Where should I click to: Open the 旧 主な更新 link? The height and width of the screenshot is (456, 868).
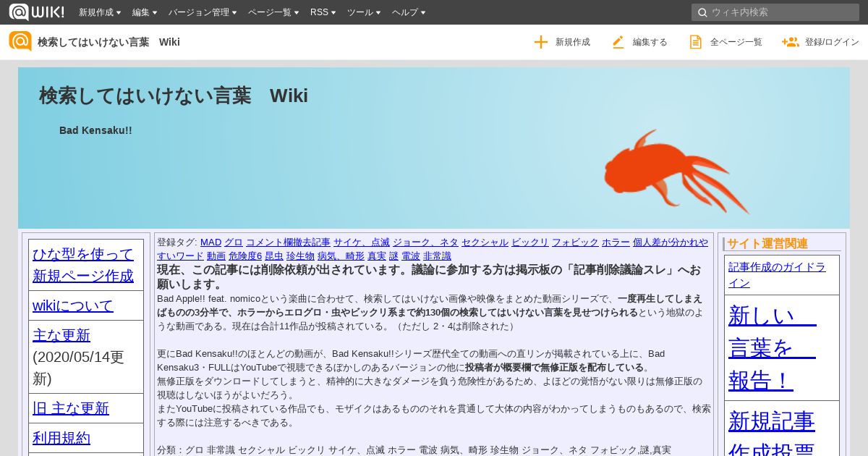71,408
